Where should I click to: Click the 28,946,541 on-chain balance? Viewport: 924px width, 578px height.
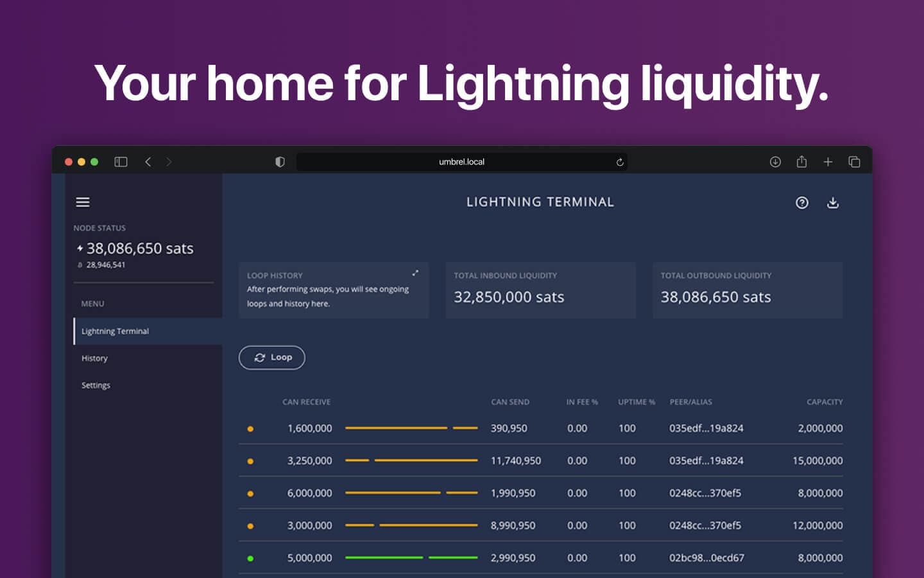pyautogui.click(x=106, y=265)
